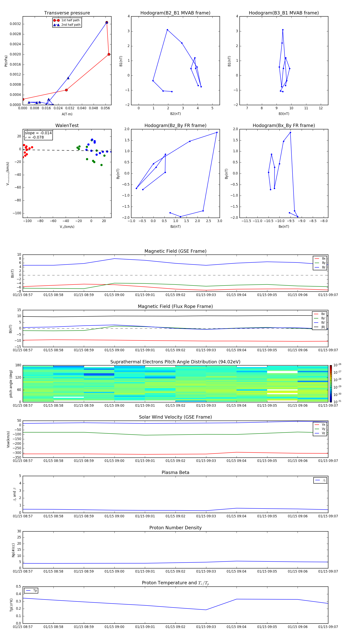The width and height of the screenshot is (351, 644).
Task: Click '01/15 09:00' tick under GSE magnetic field
Action: click(x=114, y=295)
